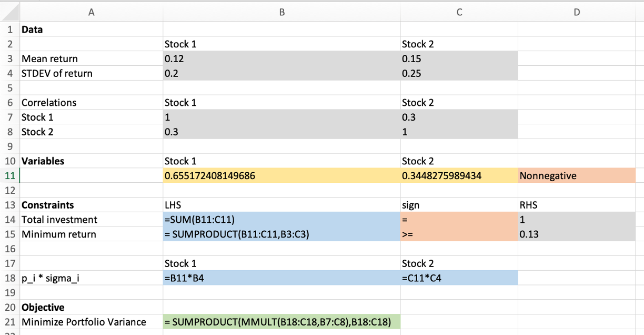Click the Stock 1 weight cell in row 11
The height and width of the screenshot is (335, 644).
pos(237,175)
